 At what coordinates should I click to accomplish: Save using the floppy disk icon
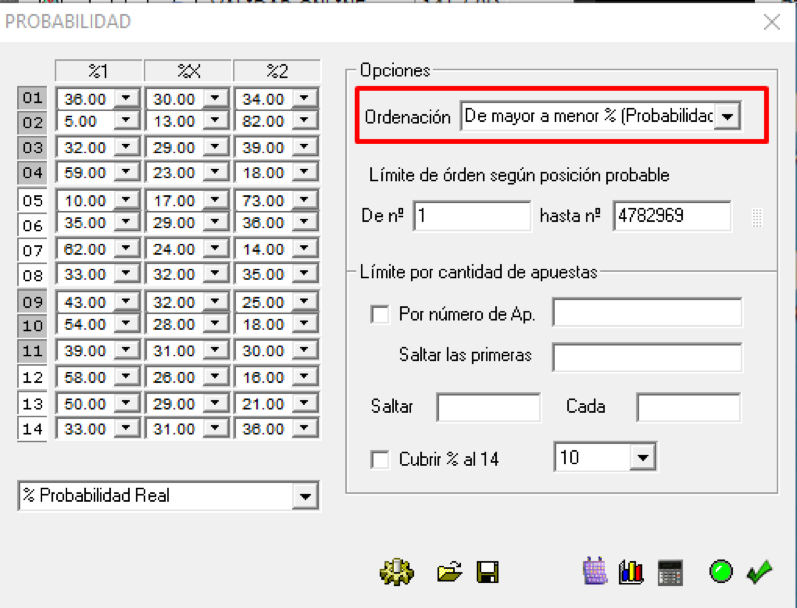click(487, 572)
